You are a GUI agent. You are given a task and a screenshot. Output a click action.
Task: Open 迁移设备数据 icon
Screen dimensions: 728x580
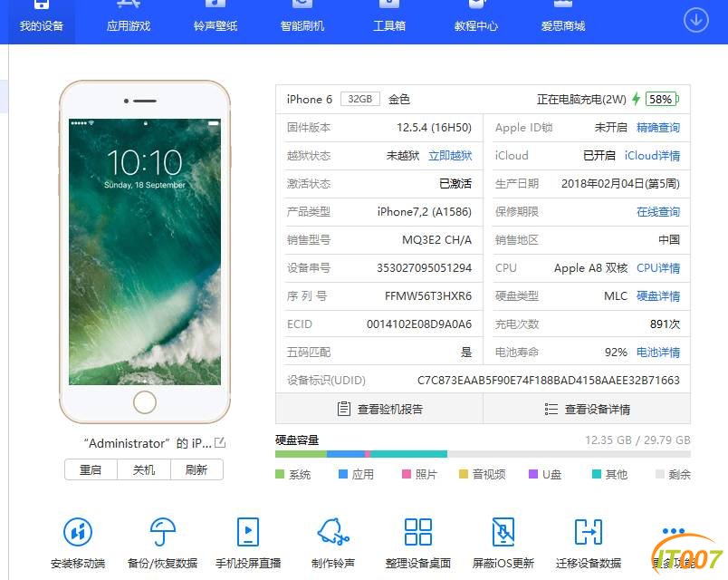[589, 531]
